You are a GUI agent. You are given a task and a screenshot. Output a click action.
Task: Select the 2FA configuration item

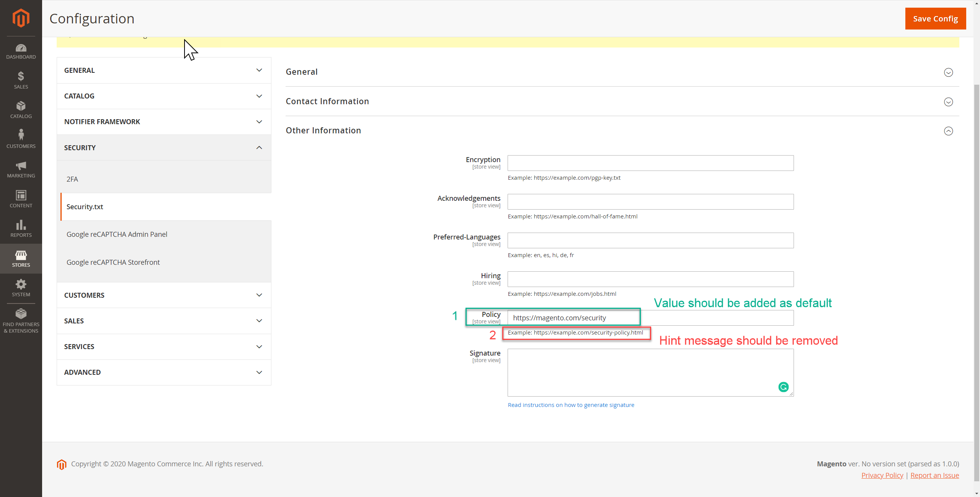click(x=72, y=179)
